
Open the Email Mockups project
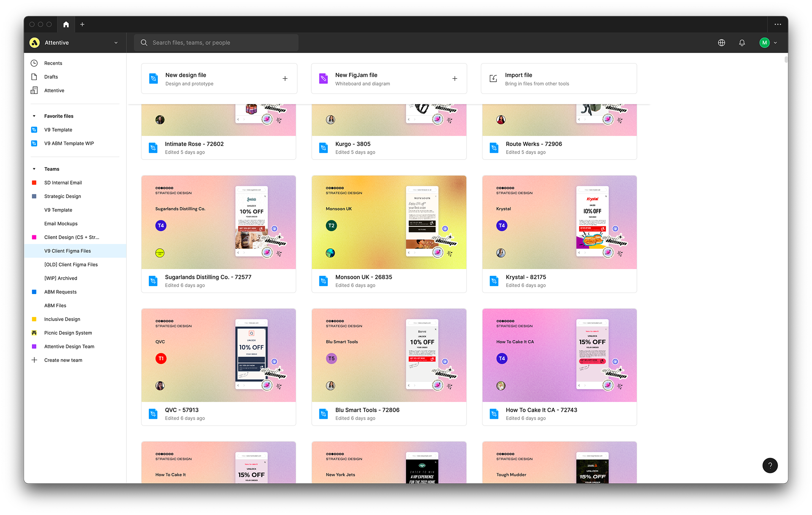point(75,223)
